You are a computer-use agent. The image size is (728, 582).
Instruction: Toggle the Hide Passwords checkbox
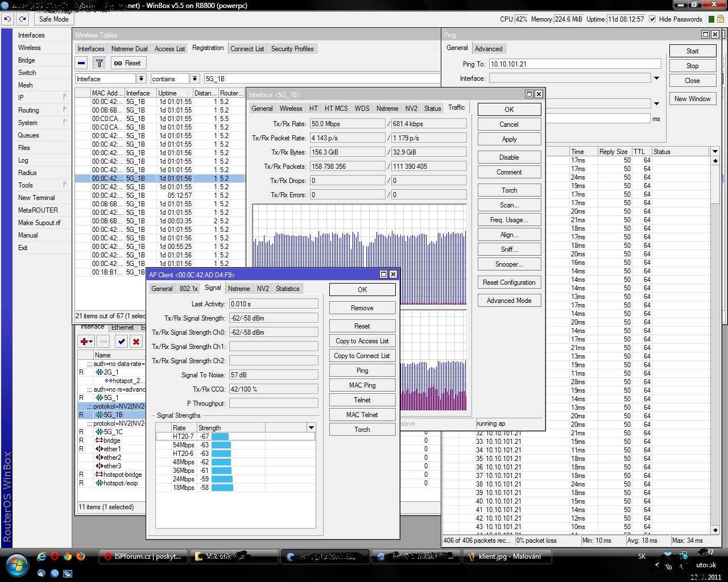pyautogui.click(x=652, y=19)
